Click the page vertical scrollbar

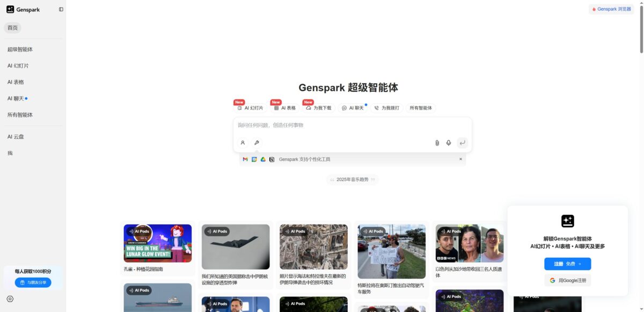point(641,30)
